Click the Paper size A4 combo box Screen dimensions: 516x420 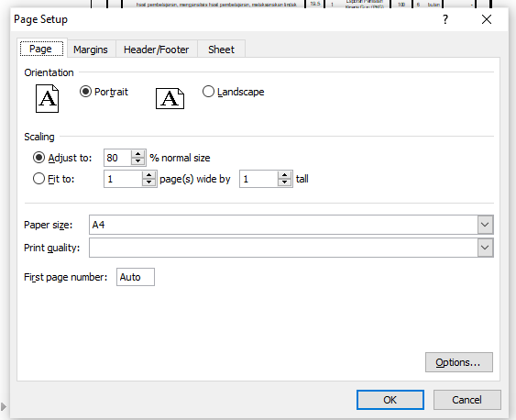(291, 225)
